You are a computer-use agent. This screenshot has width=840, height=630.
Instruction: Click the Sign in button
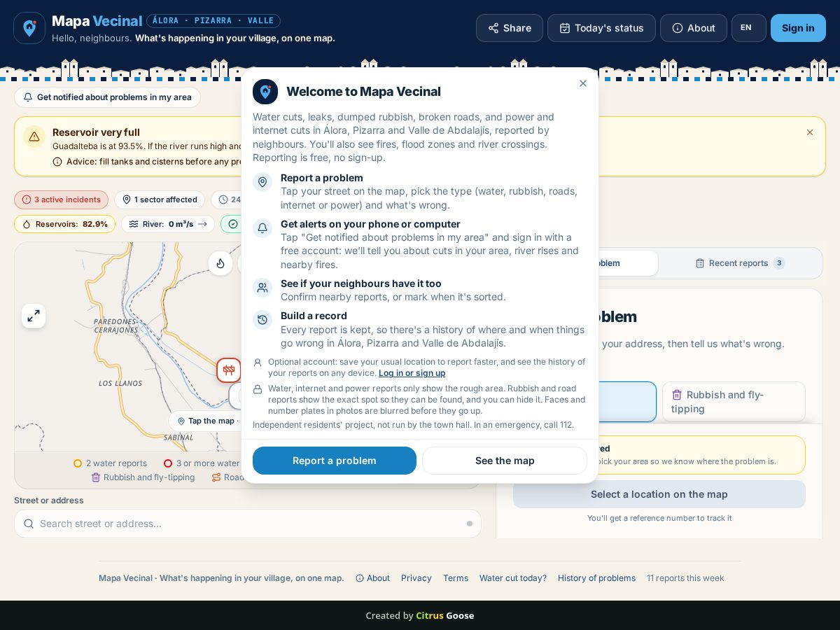[798, 28]
